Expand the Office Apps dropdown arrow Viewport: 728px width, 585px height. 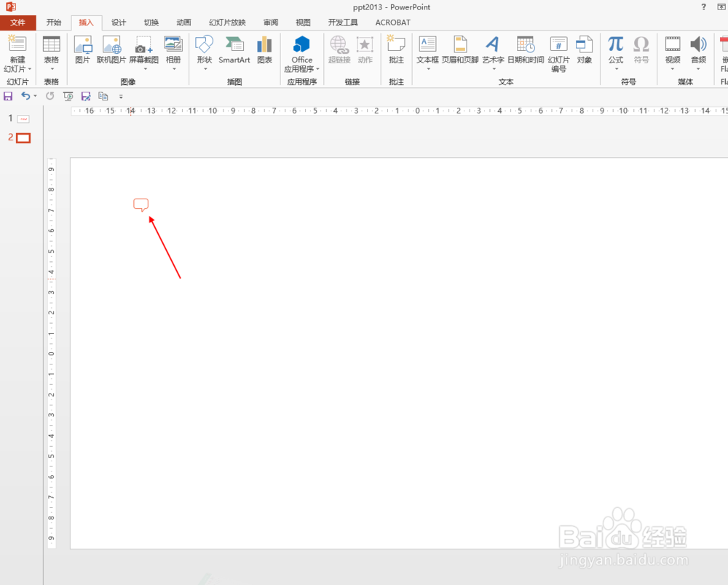click(317, 69)
